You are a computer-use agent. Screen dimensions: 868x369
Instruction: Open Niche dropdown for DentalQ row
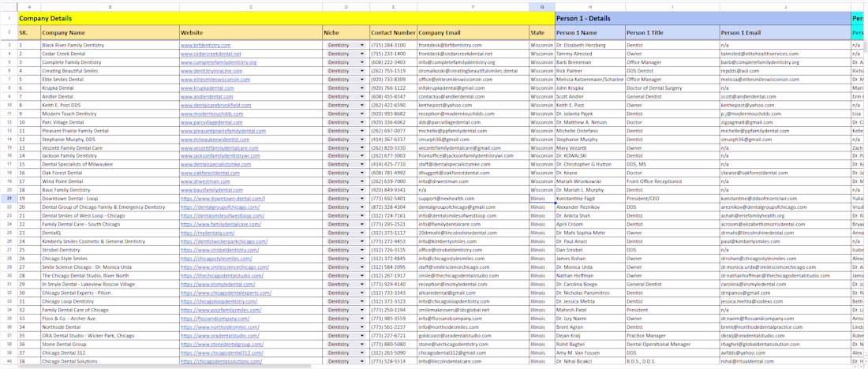coord(362,233)
